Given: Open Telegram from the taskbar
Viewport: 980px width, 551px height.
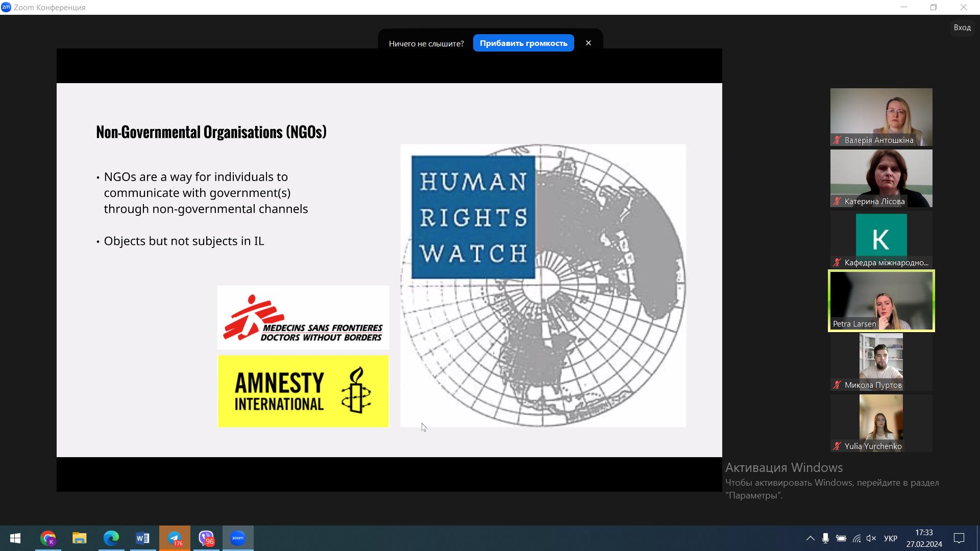Looking at the screenshot, I should 175,538.
